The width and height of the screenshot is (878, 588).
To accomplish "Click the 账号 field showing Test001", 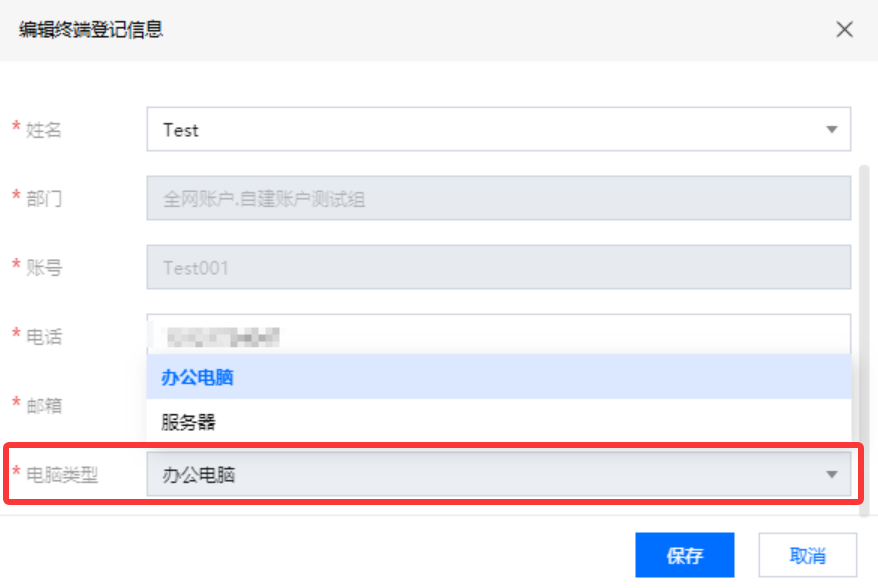I will click(x=498, y=267).
